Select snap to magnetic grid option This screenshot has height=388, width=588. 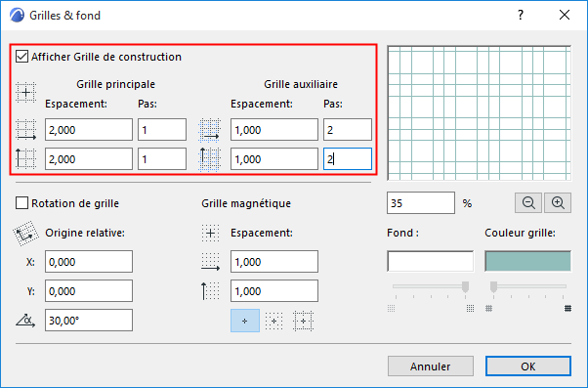click(274, 321)
